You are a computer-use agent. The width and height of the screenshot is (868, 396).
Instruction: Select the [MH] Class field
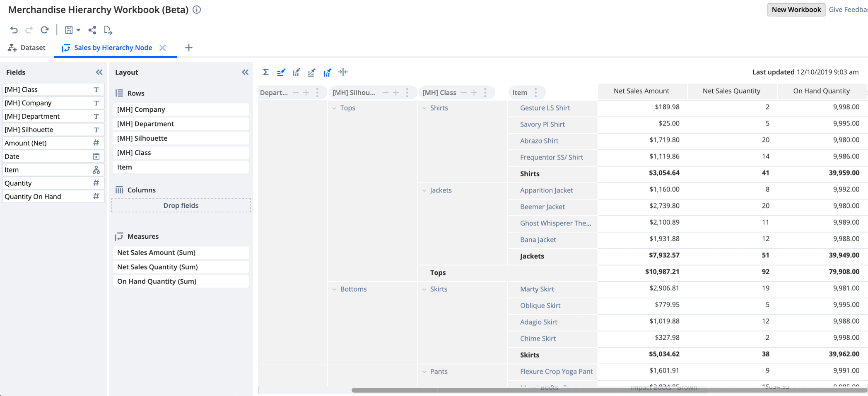[53, 89]
